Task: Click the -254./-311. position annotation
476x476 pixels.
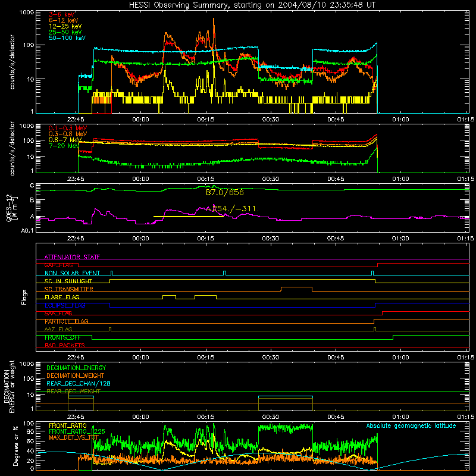Action: 232,209
